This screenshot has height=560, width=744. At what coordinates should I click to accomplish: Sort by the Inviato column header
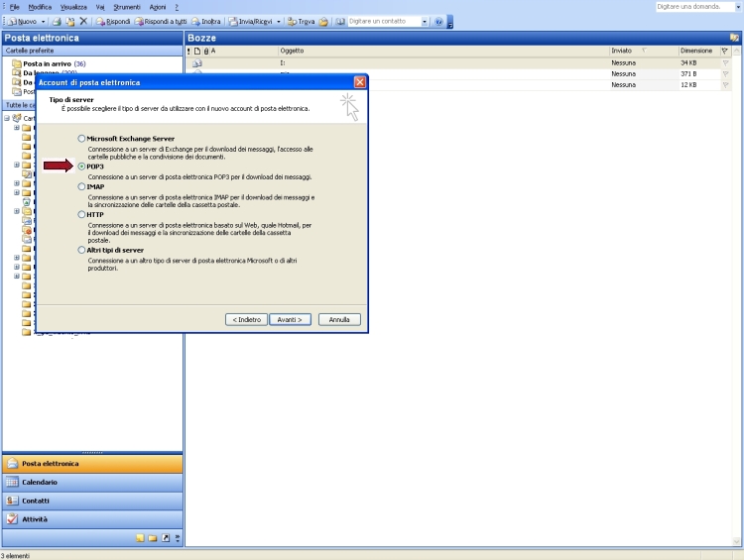pos(644,51)
